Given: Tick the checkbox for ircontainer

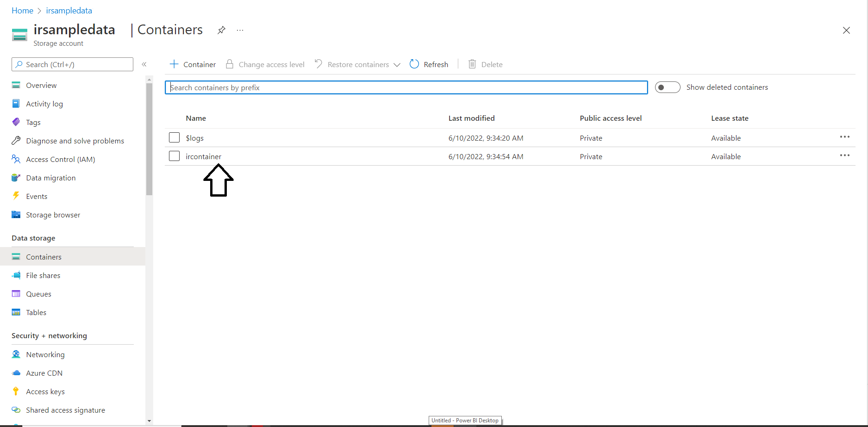Looking at the screenshot, I should coord(174,156).
